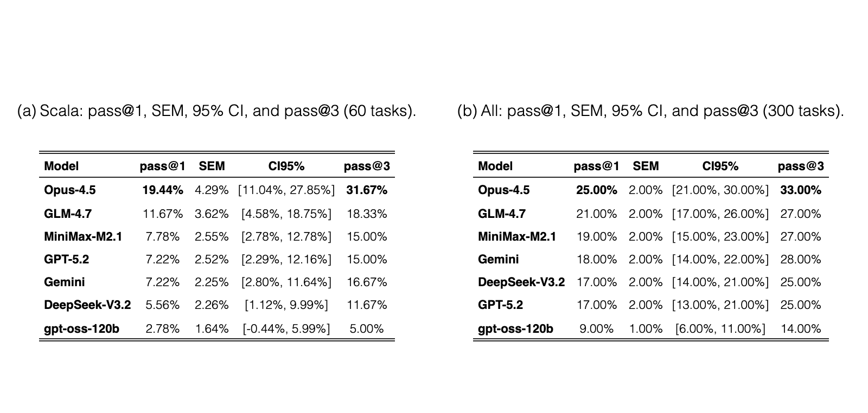Screen dimensions: 868x413
Task: Select the CI95% header in Scala table
Action: pyautogui.click(x=286, y=166)
